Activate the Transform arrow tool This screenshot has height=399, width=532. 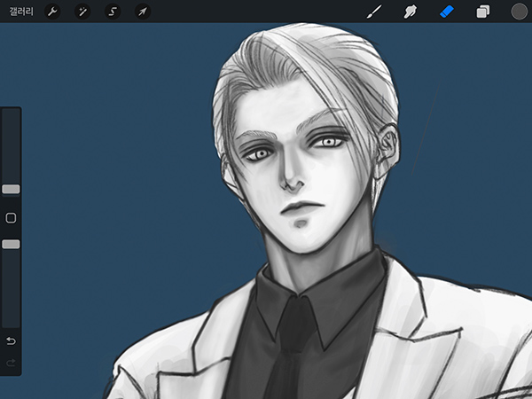(143, 12)
